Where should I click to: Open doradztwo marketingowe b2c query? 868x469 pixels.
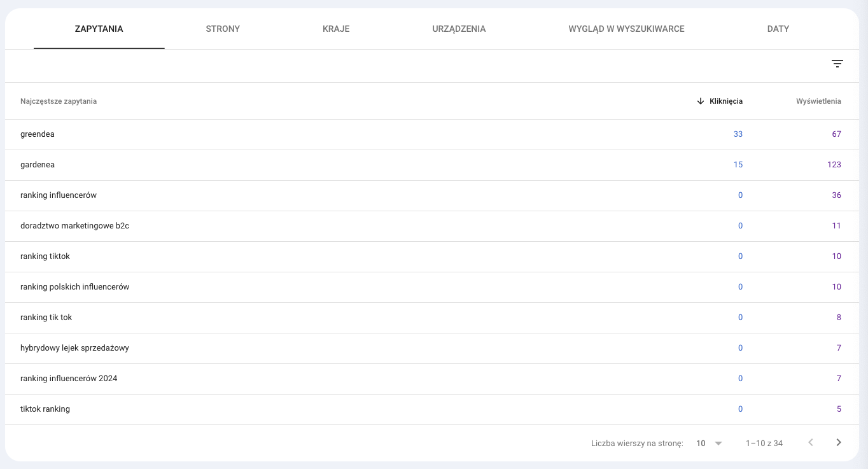[x=74, y=226]
